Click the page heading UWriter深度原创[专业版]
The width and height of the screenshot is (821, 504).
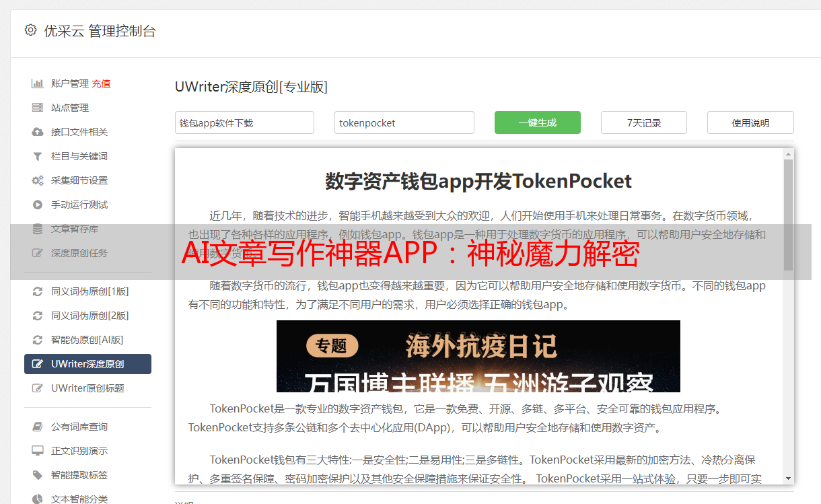251,87
